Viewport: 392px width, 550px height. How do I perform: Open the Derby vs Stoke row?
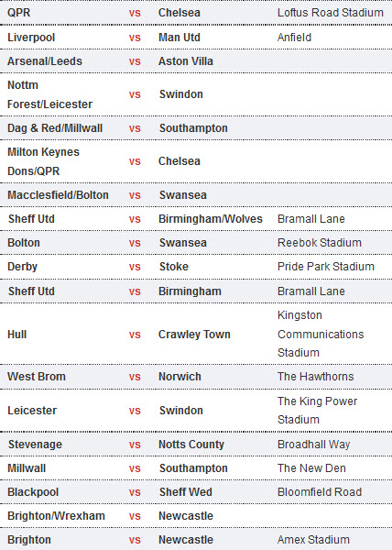[196, 267]
